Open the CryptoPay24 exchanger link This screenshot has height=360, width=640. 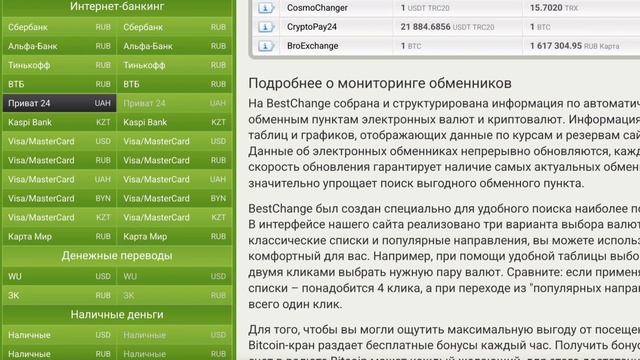pyautogui.click(x=312, y=27)
